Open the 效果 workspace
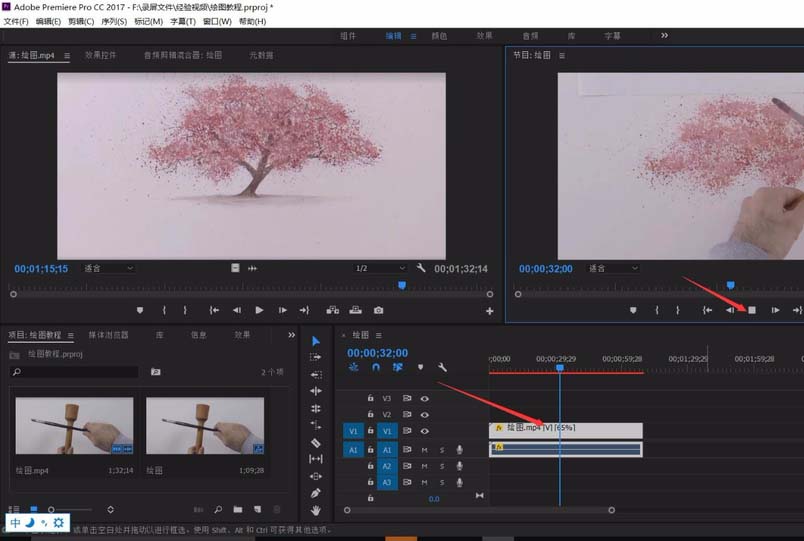Image resolution: width=804 pixels, height=541 pixels. point(485,36)
